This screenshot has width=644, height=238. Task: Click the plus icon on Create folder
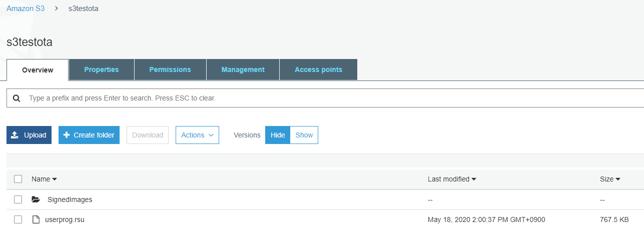pos(67,135)
